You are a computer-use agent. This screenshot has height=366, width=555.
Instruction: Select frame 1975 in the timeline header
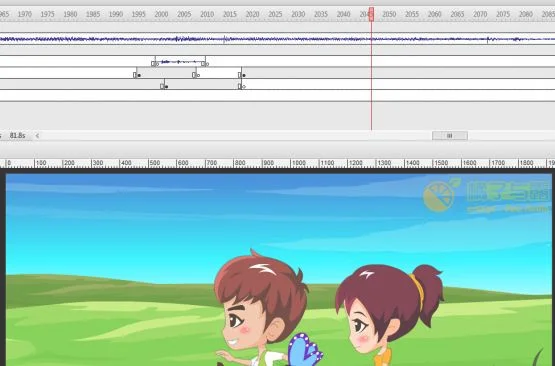tap(47, 15)
